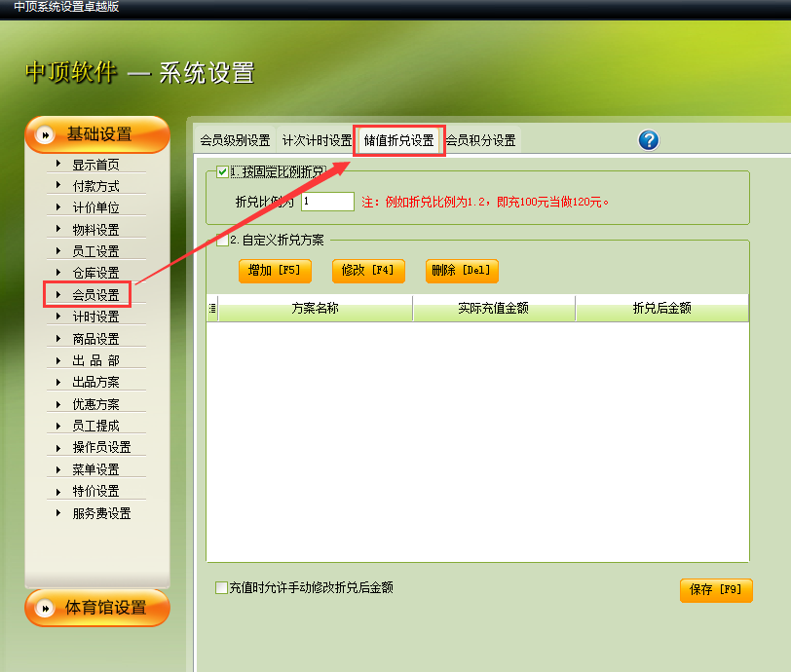The width and height of the screenshot is (791, 672).
Task: Click the triangle arrow beside 显示首页
Action: click(58, 164)
